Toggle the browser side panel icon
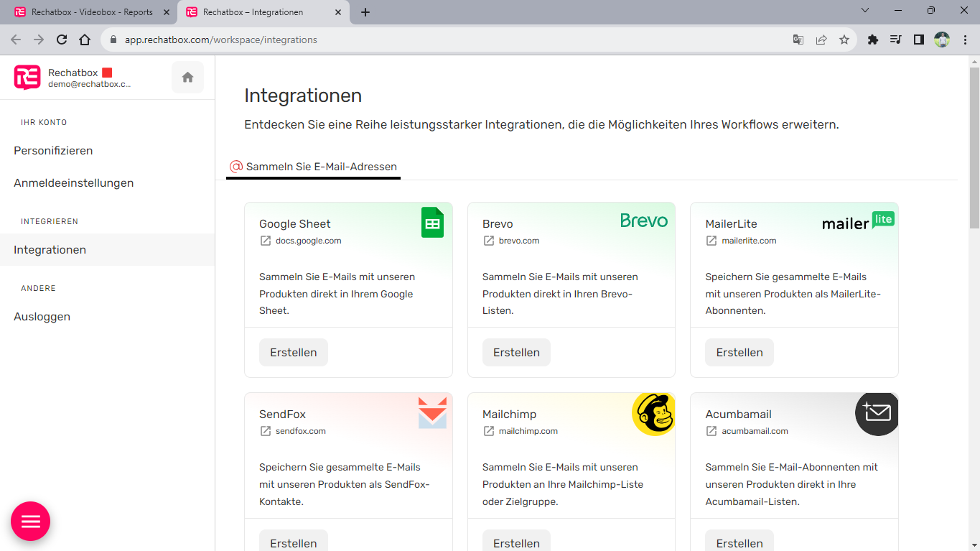 click(919, 40)
